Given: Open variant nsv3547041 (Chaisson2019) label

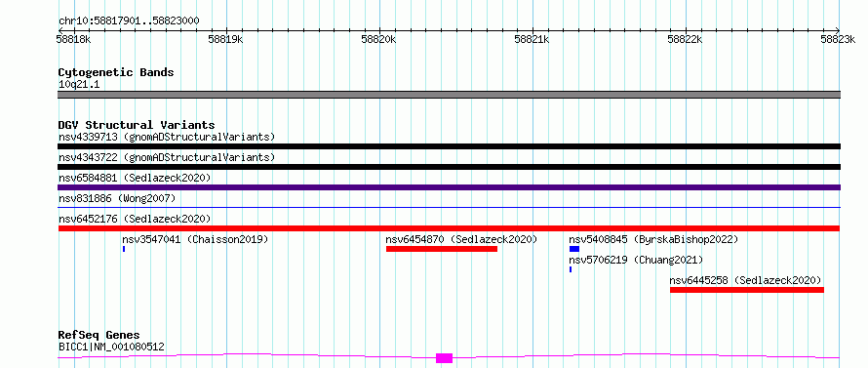Looking at the screenshot, I should pos(195,239).
